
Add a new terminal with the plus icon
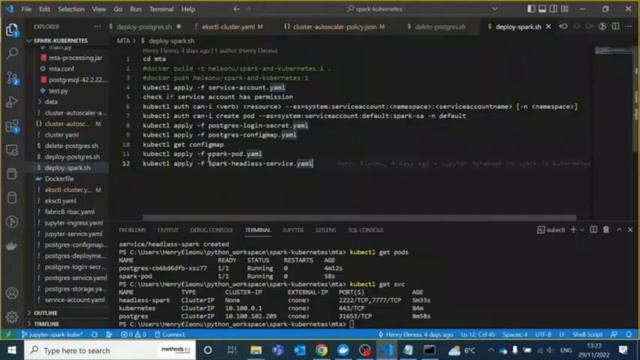573,230
